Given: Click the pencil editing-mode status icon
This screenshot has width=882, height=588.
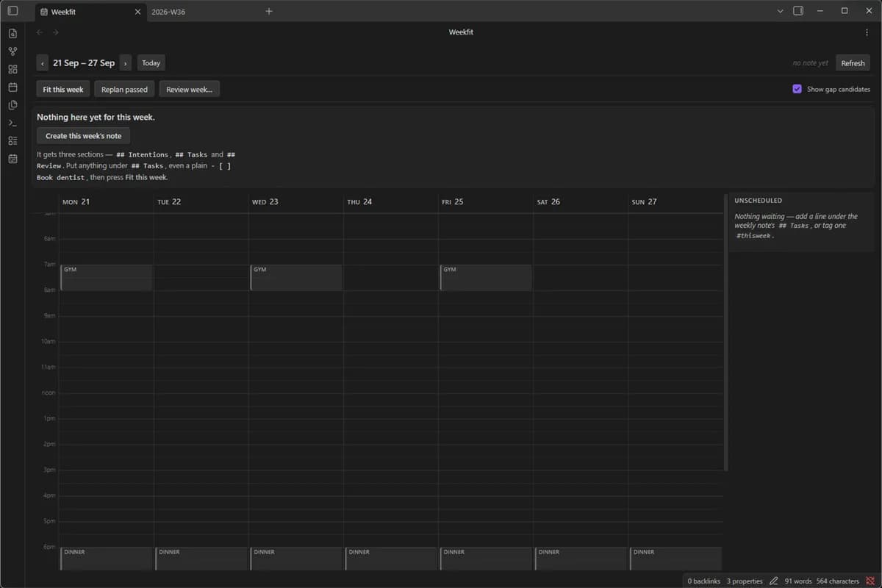Looking at the screenshot, I should (x=773, y=581).
